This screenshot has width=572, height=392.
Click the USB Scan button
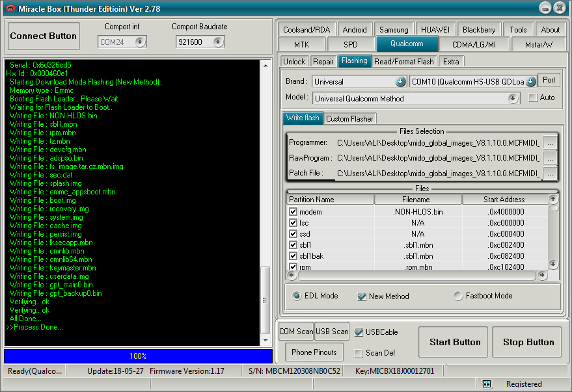click(x=332, y=332)
